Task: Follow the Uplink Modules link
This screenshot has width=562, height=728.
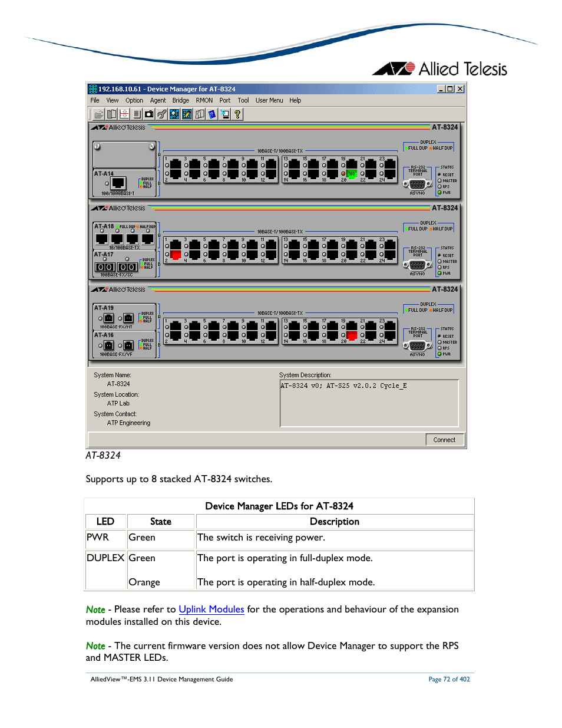Action: [x=211, y=610]
